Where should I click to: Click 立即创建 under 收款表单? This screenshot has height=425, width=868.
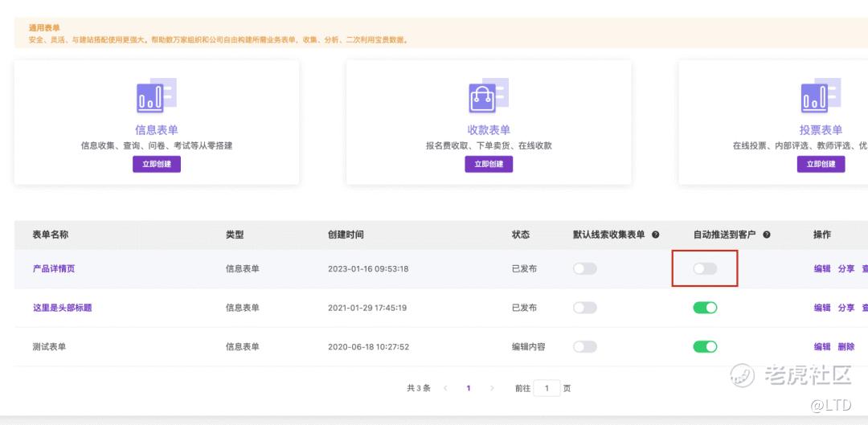[489, 165]
